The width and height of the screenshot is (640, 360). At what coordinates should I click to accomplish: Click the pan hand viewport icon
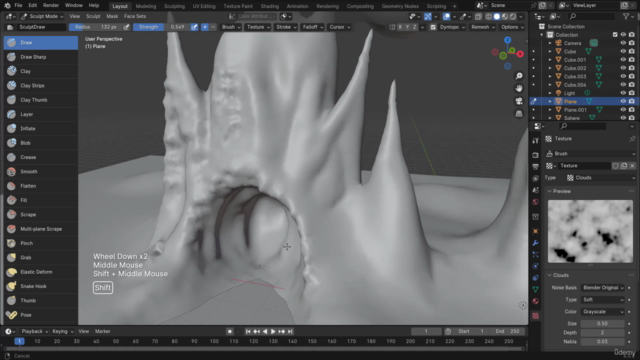519,88
